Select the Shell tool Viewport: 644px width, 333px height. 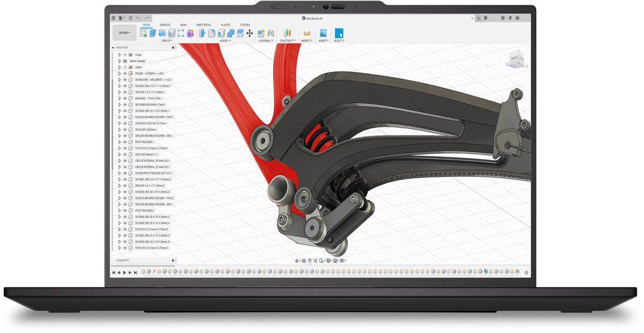tap(222, 33)
